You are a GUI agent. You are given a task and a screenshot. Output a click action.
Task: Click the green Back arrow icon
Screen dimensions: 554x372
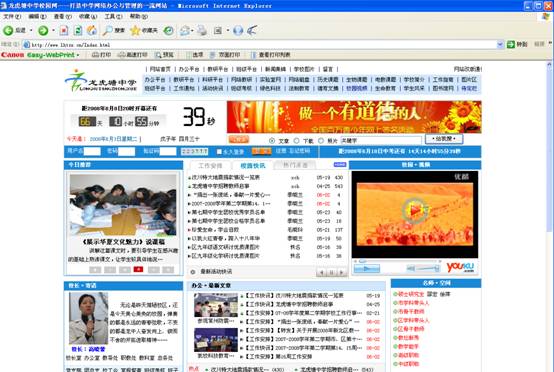[x=8, y=31]
